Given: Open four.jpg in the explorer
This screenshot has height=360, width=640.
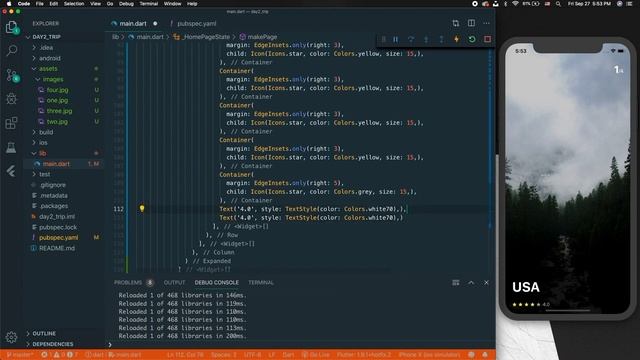Looking at the screenshot, I should [x=58, y=90].
